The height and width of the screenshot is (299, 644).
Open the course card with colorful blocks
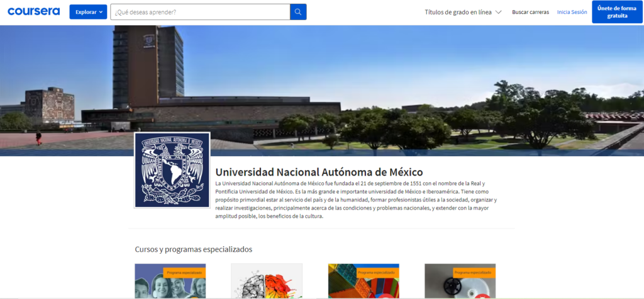click(x=364, y=281)
